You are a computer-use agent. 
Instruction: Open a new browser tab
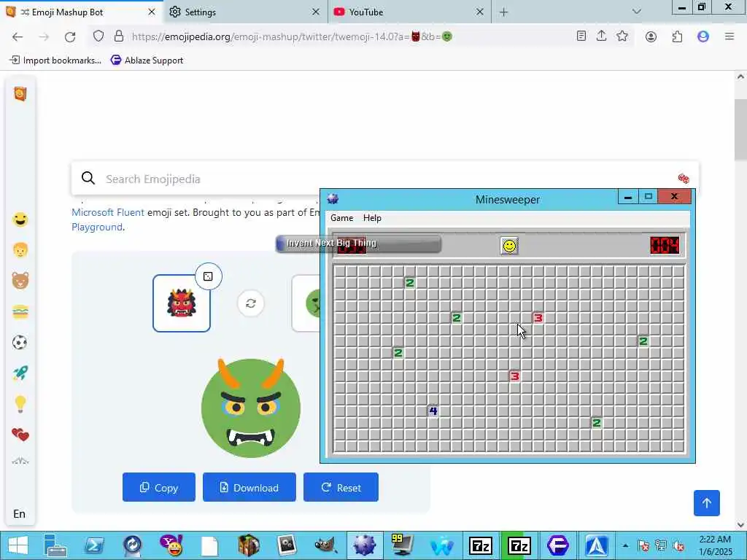(504, 12)
